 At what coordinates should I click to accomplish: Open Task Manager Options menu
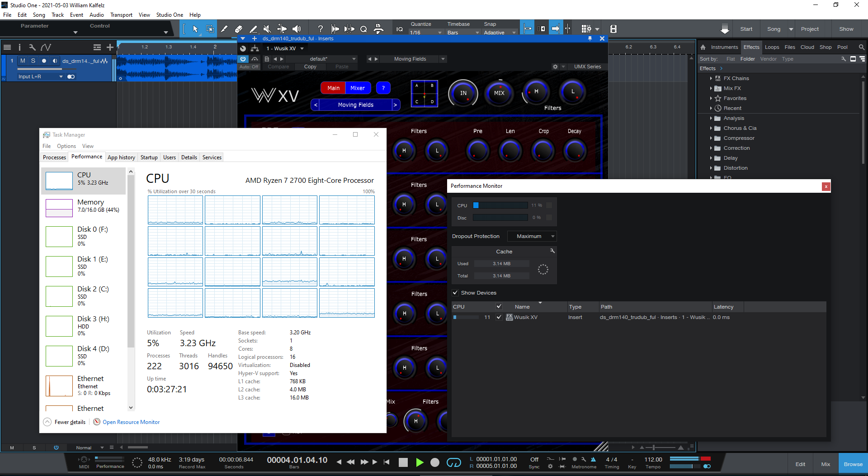point(66,146)
